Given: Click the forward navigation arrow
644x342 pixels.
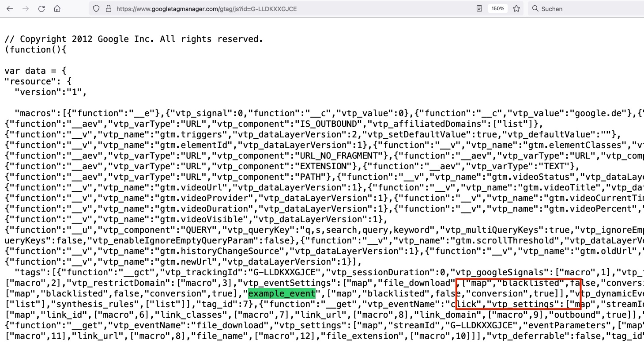Looking at the screenshot, I should coord(26,9).
